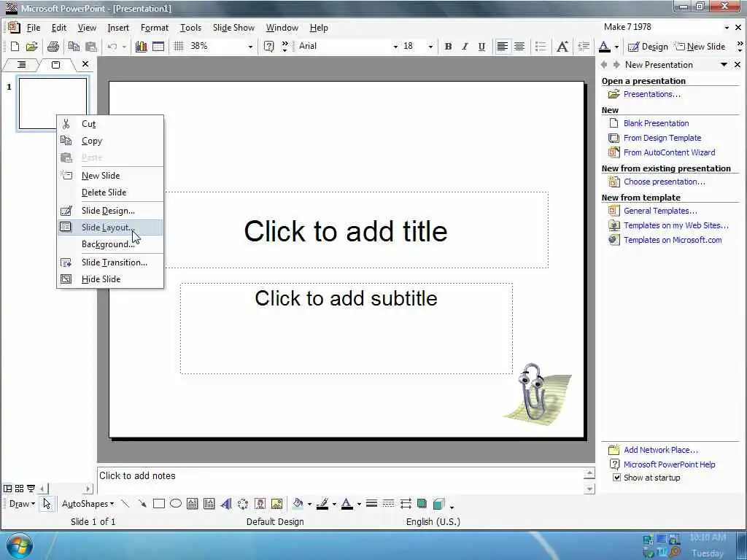
Task: Toggle Align Left
Action: 502,47
